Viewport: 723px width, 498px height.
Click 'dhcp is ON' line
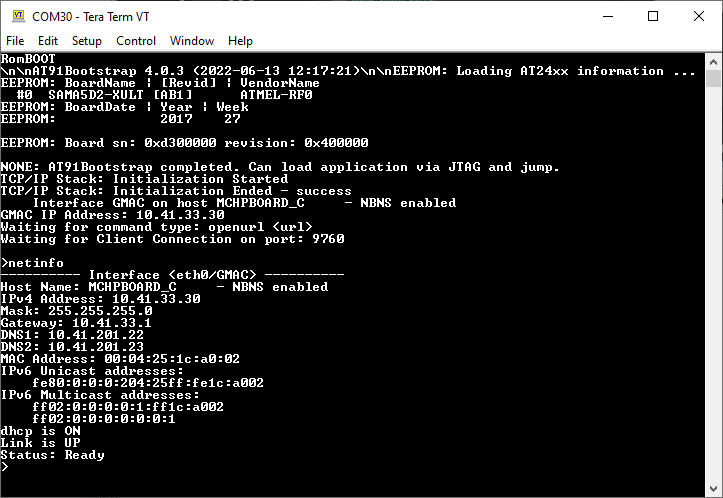coord(41,431)
